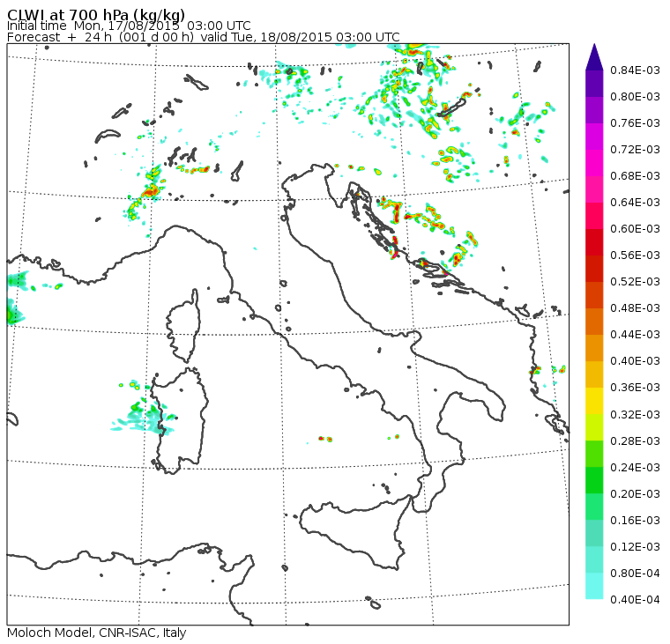Viewport: 670px width, 644px height.
Task: Click the 0.32E-03 legend label
Action: point(635,415)
